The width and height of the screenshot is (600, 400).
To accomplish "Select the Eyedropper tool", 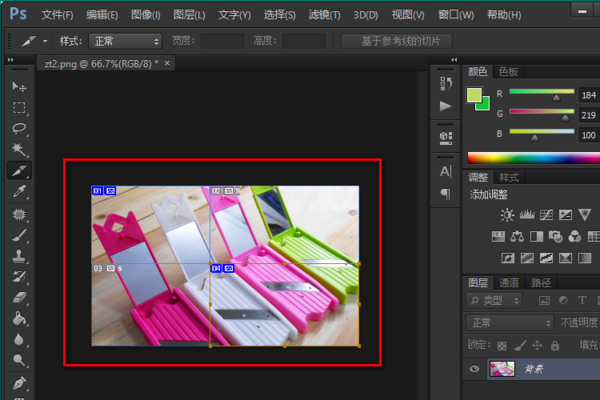I will point(19,191).
